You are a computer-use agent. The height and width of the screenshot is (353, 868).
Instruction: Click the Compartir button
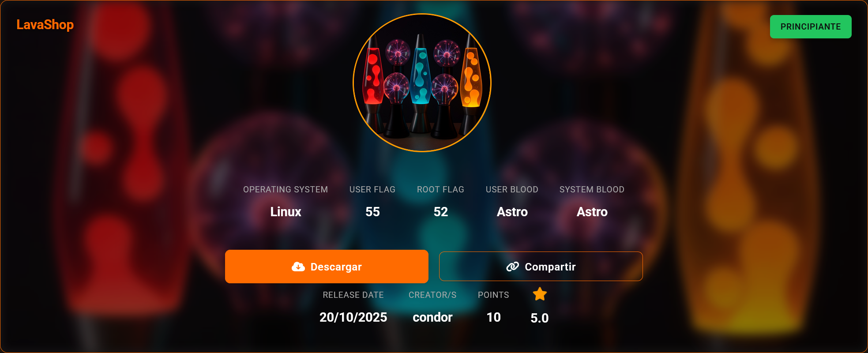pyautogui.click(x=541, y=267)
